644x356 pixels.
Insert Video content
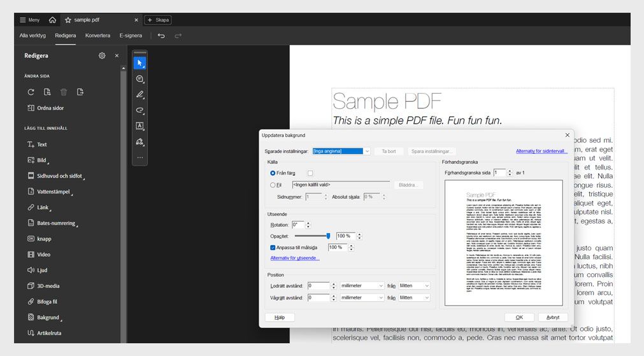coord(39,255)
